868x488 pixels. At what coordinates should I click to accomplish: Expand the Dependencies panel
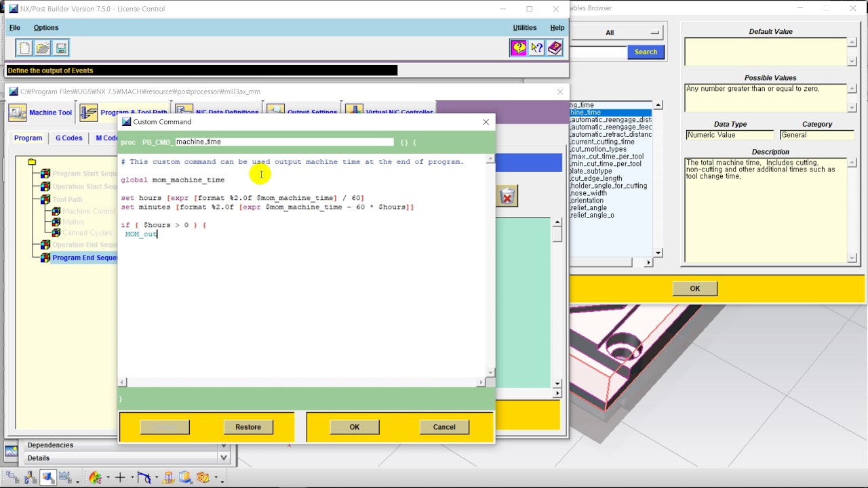[x=224, y=445]
